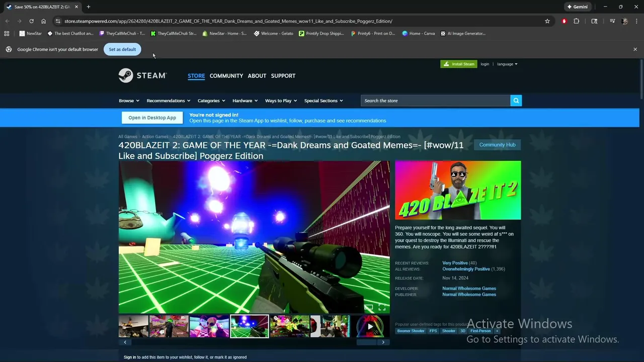Open the Chrome extensions puzzle icon
This screenshot has width=644, height=362.
point(577,21)
